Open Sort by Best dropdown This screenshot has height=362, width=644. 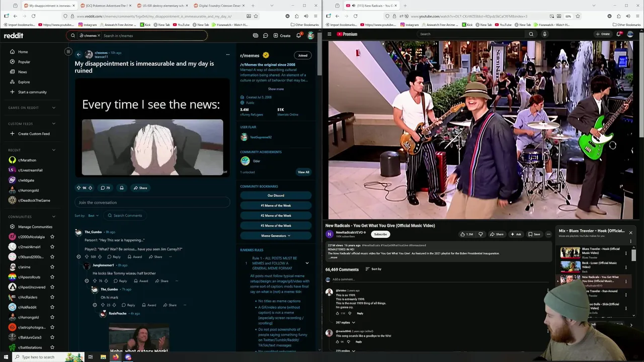coord(94,216)
